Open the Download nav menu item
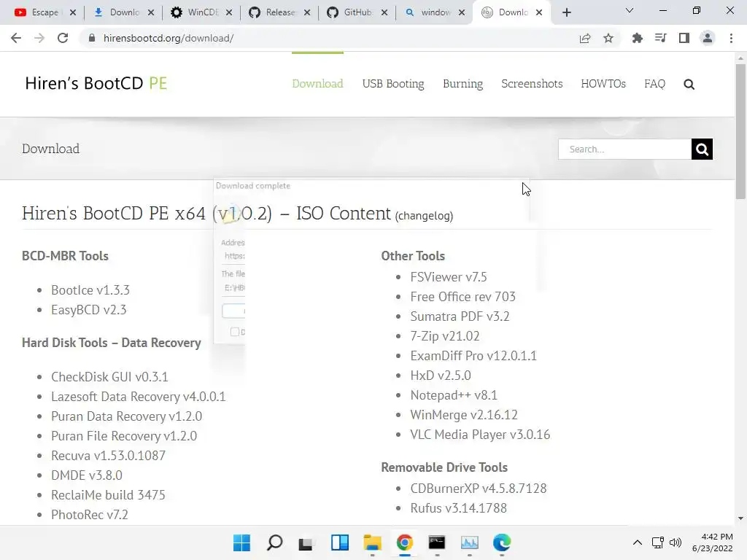The image size is (747, 560). pos(317,84)
